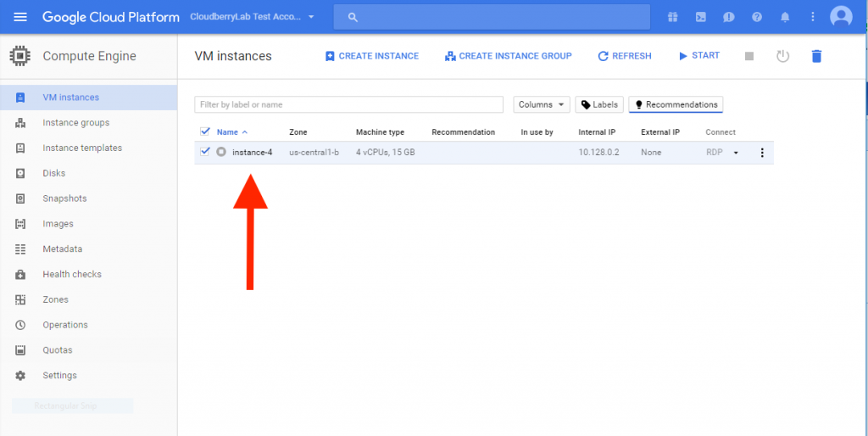
Task: Click the Disks sidebar icon
Action: pyautogui.click(x=20, y=173)
